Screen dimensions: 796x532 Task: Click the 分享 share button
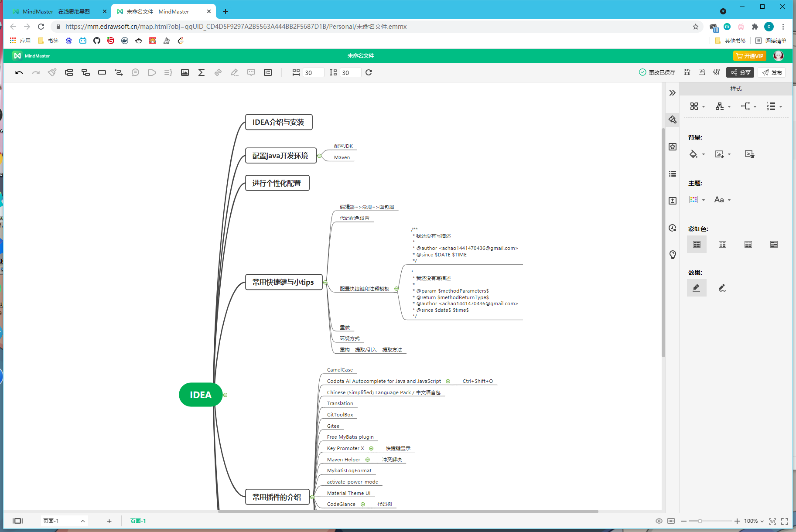tap(740, 72)
